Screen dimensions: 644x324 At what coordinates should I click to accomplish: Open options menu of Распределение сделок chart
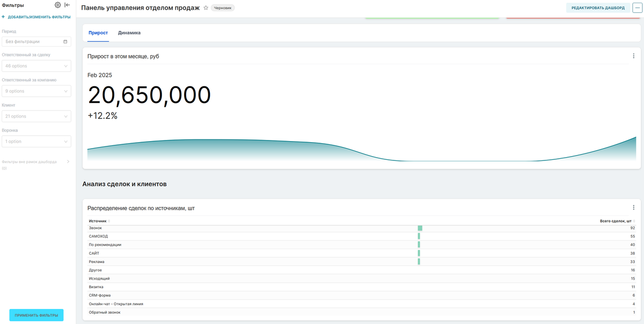click(x=633, y=208)
